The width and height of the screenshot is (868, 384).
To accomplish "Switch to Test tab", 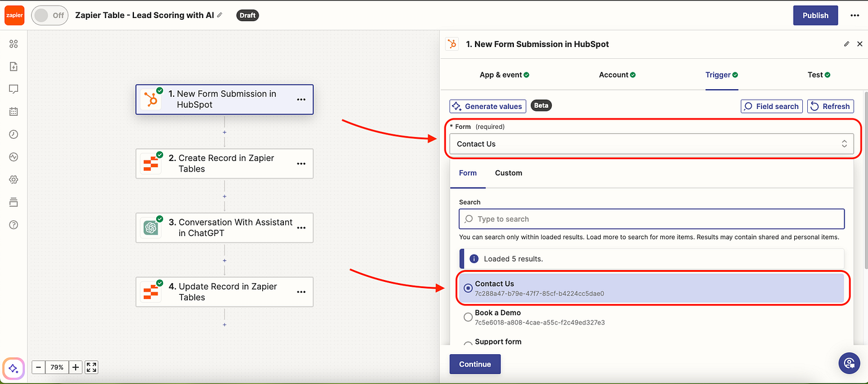I will 819,75.
